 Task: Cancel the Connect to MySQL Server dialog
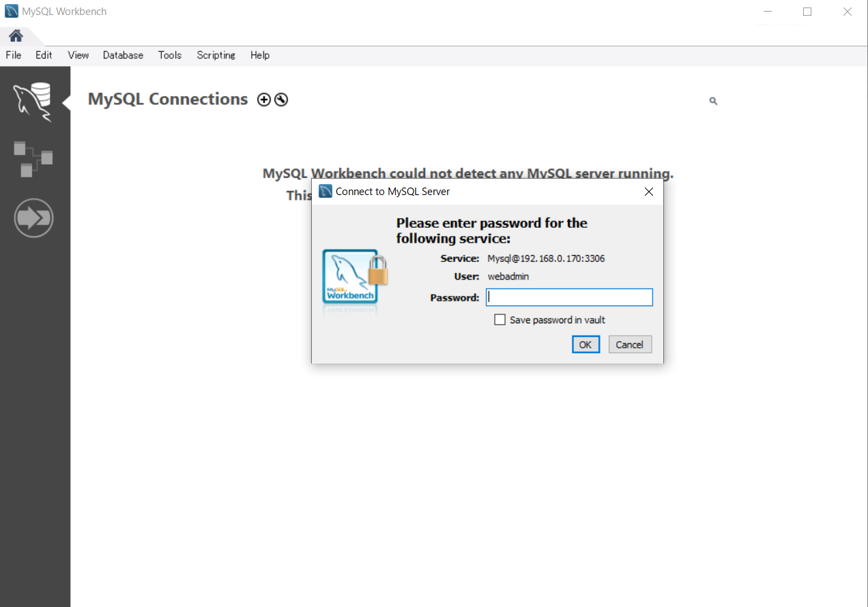click(630, 344)
